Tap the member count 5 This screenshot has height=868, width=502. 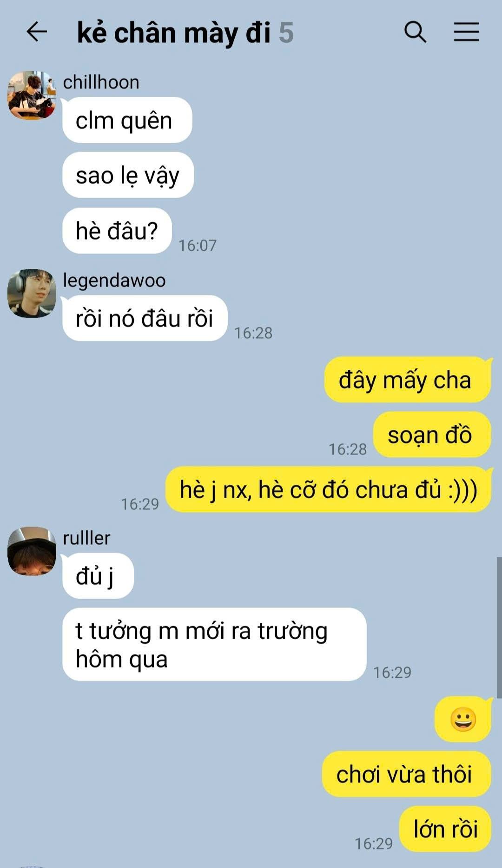pos(286,33)
